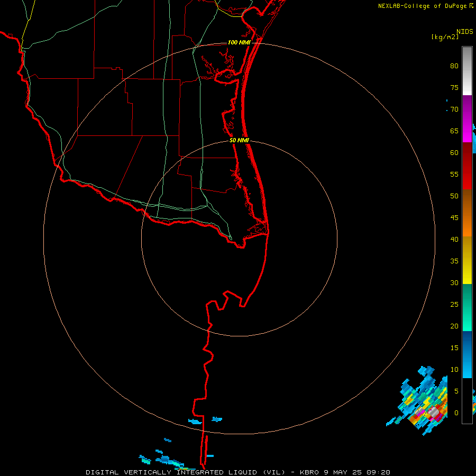Screen dimensions: 476x476
Task: Click the 80 value on the color scale
Action: [x=454, y=66]
